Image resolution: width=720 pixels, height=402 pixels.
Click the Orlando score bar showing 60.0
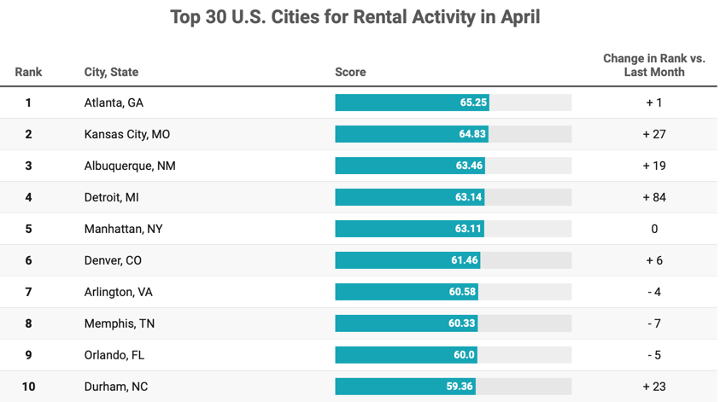(405, 355)
